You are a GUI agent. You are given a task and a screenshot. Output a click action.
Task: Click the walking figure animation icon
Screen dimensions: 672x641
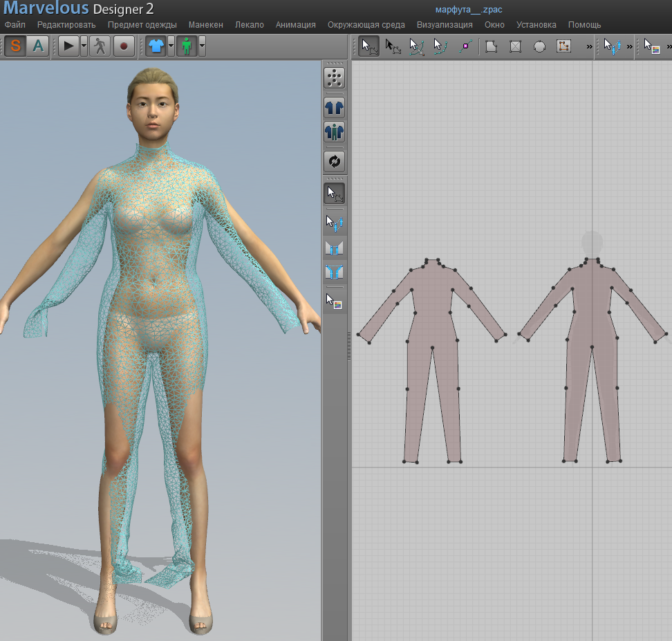tap(101, 46)
